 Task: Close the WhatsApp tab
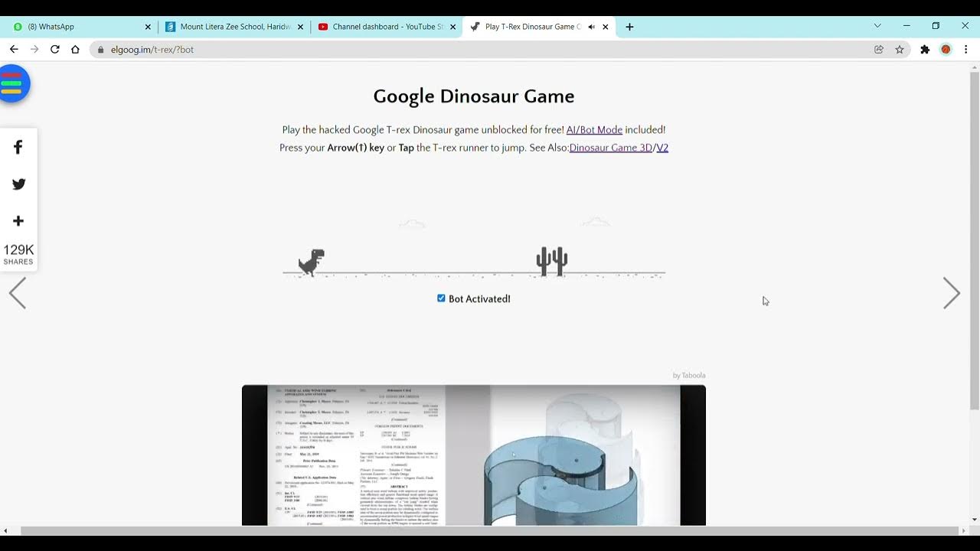point(148,27)
